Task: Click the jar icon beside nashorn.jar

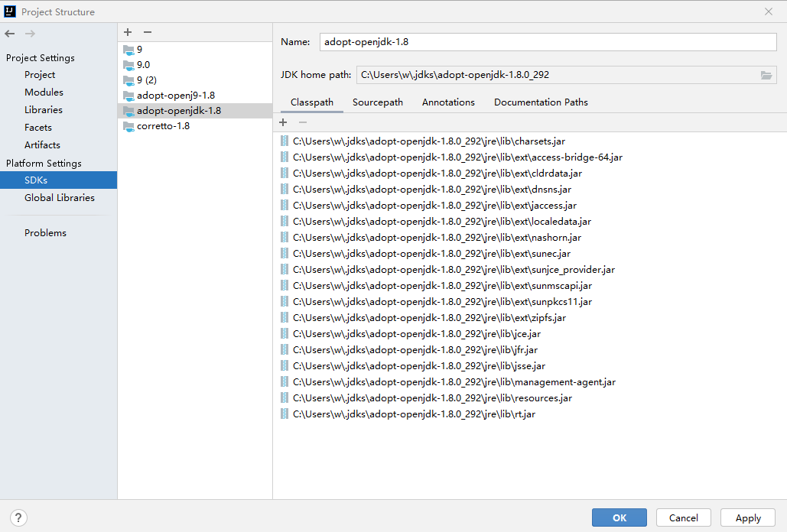Action: (x=285, y=237)
